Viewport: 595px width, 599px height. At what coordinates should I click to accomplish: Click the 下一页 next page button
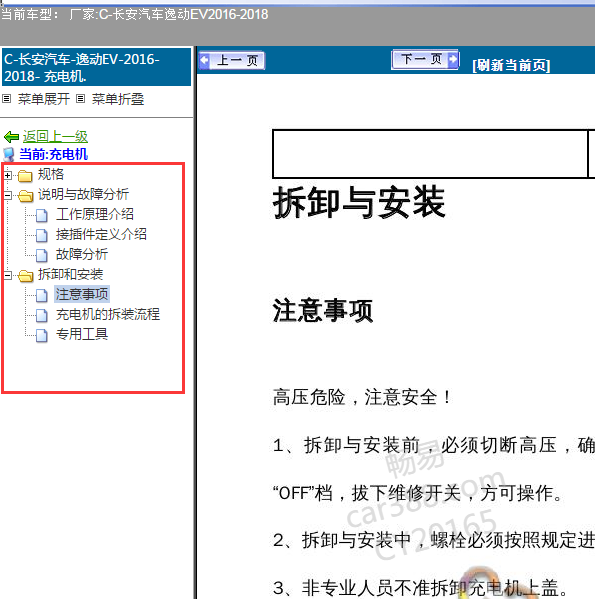click(425, 59)
